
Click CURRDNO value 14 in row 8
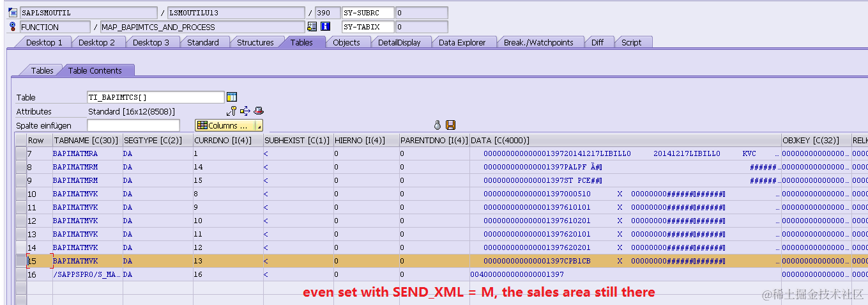228,167
